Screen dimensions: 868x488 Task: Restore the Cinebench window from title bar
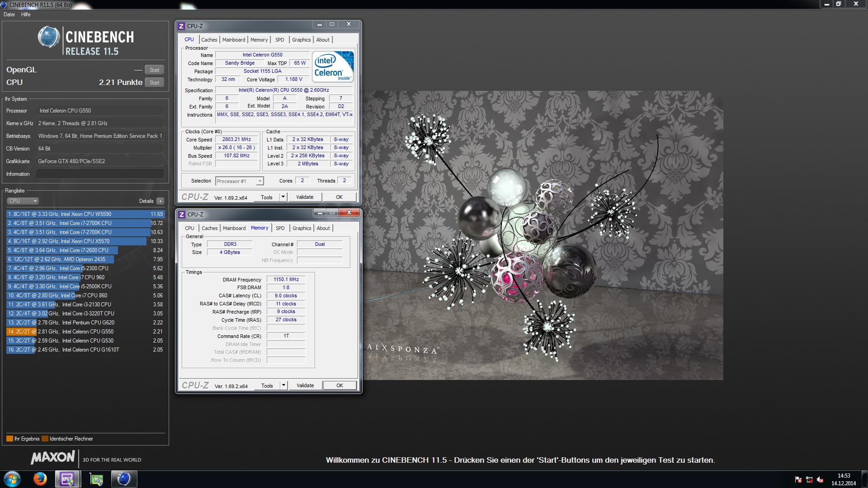coord(838,4)
